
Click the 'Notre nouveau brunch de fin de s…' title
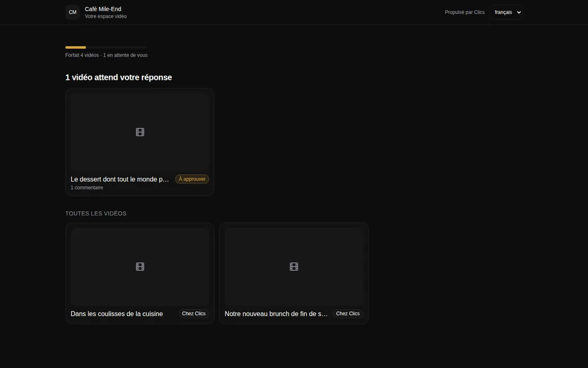pyautogui.click(x=276, y=314)
